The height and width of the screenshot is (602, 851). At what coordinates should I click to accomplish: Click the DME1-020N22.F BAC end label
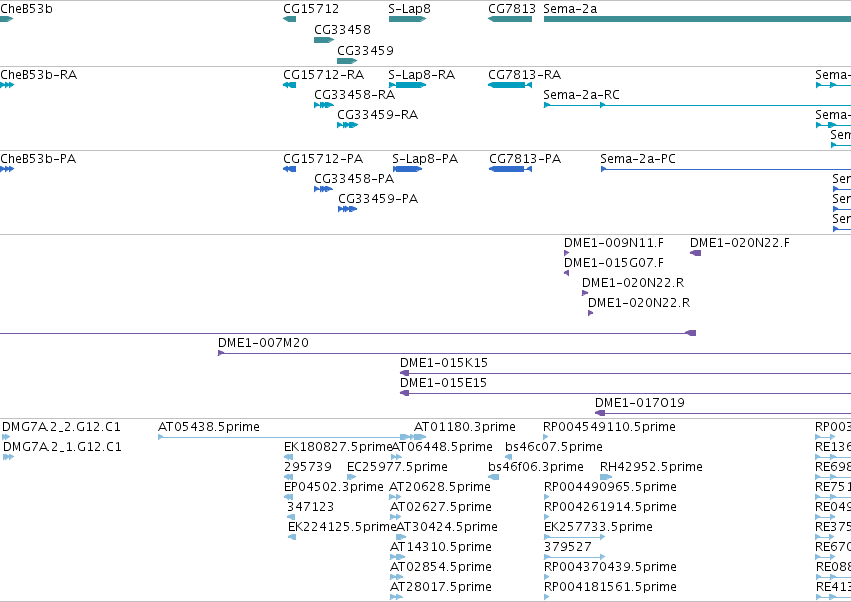point(740,243)
